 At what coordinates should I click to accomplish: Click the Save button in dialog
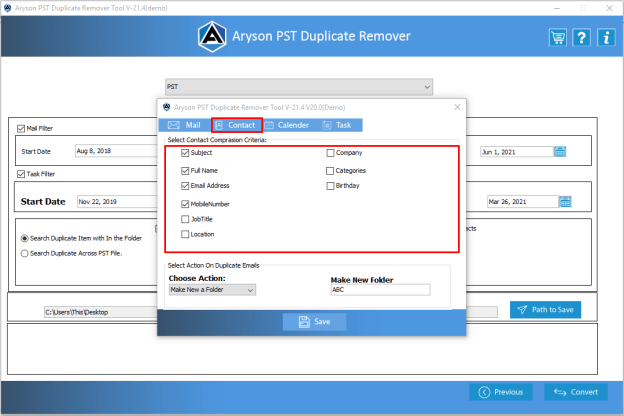point(314,322)
